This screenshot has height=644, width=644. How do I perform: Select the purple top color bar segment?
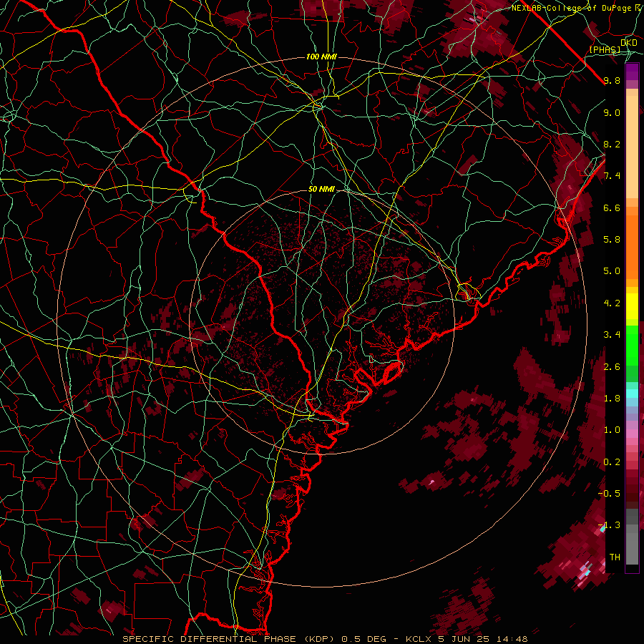[632, 72]
